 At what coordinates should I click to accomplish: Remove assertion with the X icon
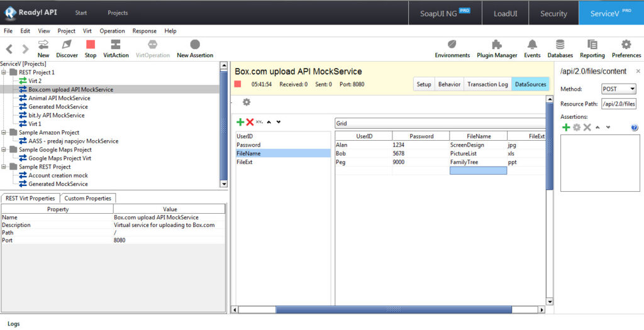[x=587, y=128]
